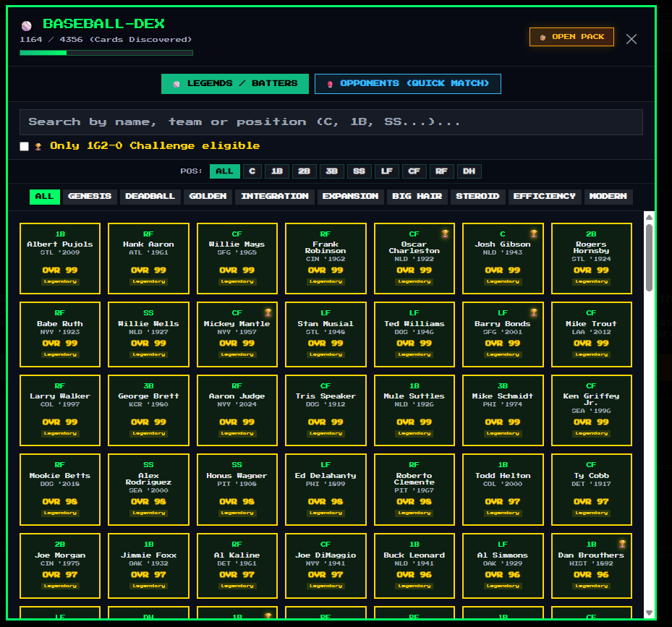Image resolution: width=672 pixels, height=627 pixels.
Task: Open the Mike Trout card
Action: [592, 334]
